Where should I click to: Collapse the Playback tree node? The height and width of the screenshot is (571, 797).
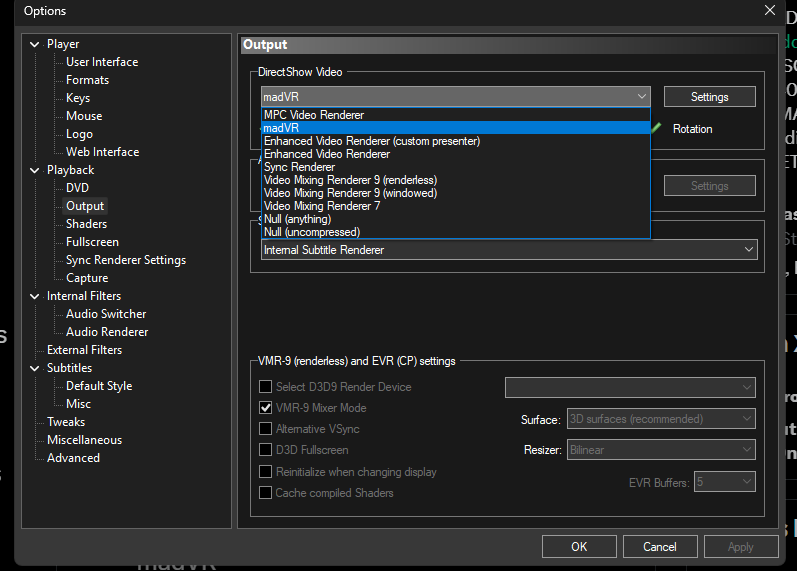pyautogui.click(x=35, y=170)
